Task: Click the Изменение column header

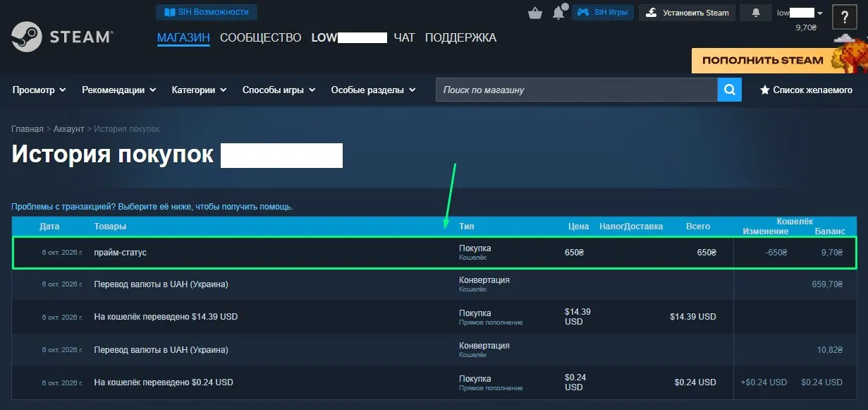Action: 765,231
